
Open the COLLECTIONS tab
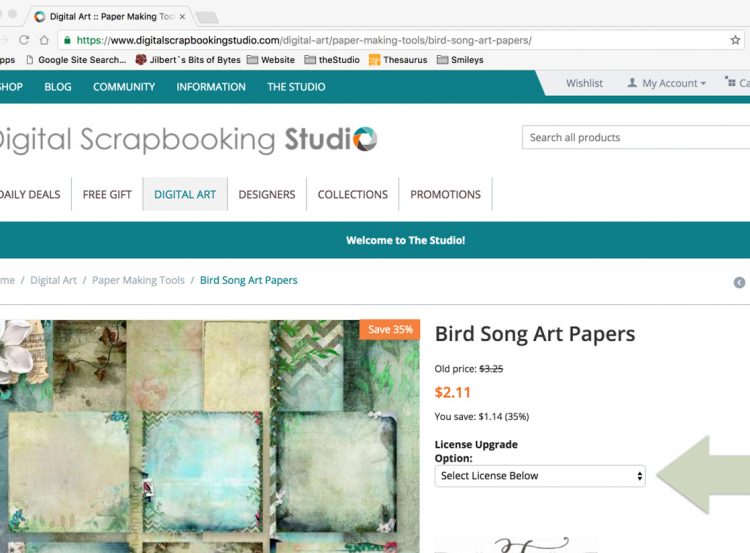click(x=353, y=194)
